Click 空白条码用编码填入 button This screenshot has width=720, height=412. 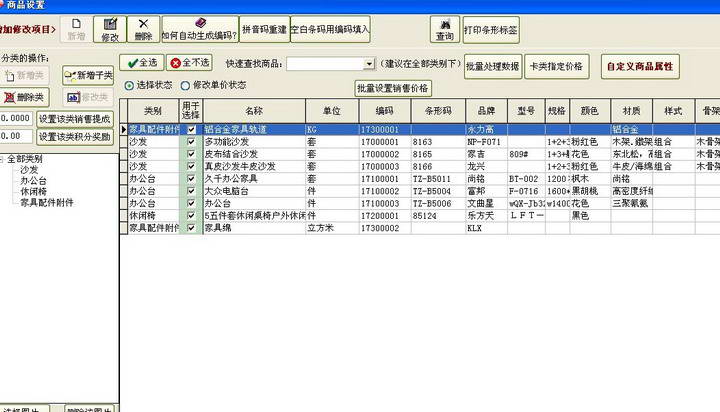330,29
